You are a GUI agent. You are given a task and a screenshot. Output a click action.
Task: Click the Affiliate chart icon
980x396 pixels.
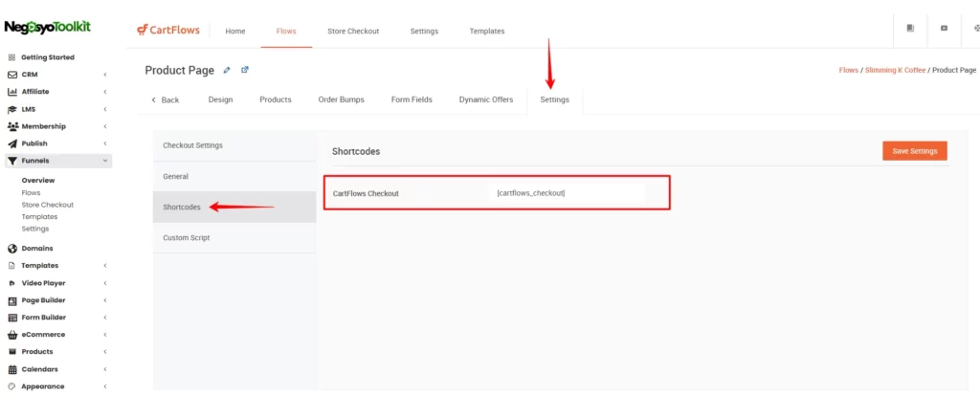11,92
